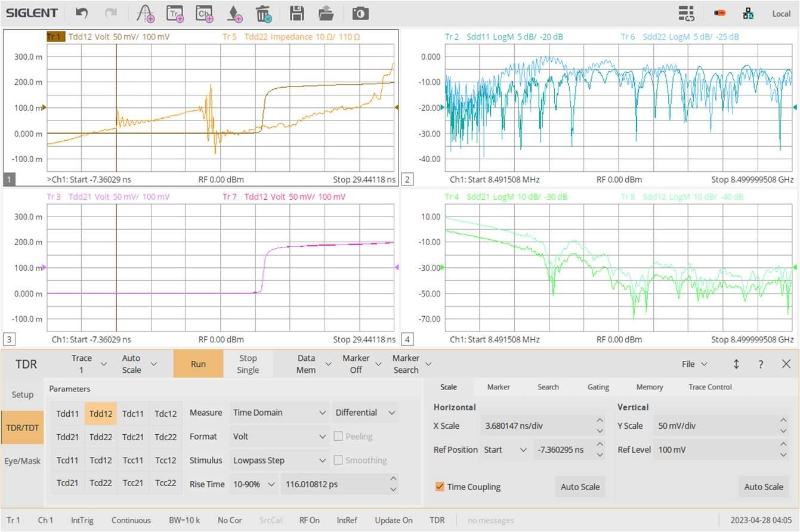800x532 pixels.
Task: Click the save icon in the toolbar
Action: (x=296, y=13)
